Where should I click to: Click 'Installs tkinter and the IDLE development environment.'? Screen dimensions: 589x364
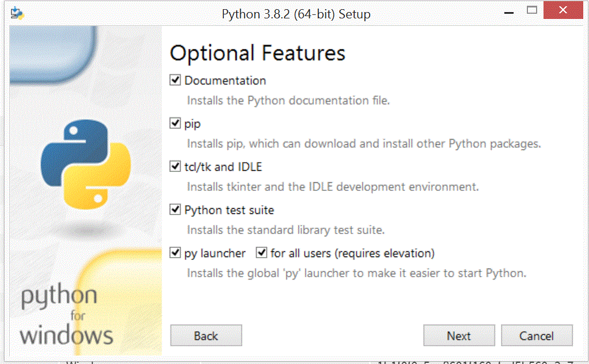pyautogui.click(x=333, y=187)
